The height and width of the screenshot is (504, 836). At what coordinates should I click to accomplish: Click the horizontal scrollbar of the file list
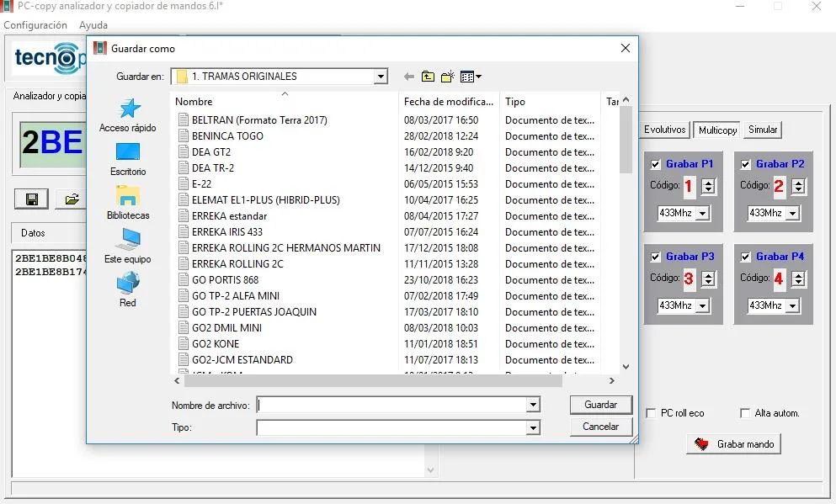pos(373,381)
